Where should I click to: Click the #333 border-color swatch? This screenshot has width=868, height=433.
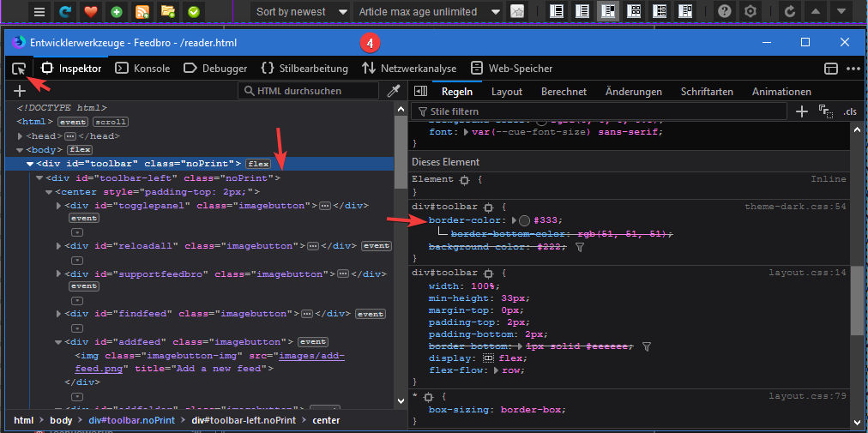tap(524, 220)
